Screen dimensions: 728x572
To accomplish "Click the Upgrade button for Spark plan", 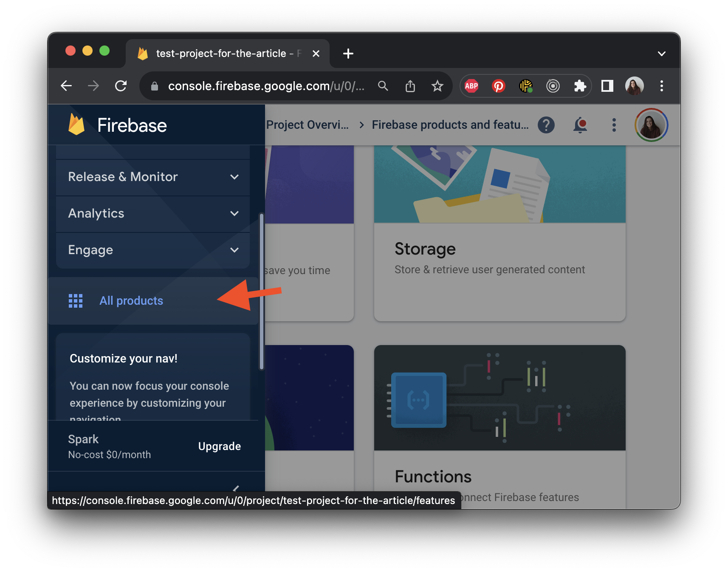I will 219,446.
